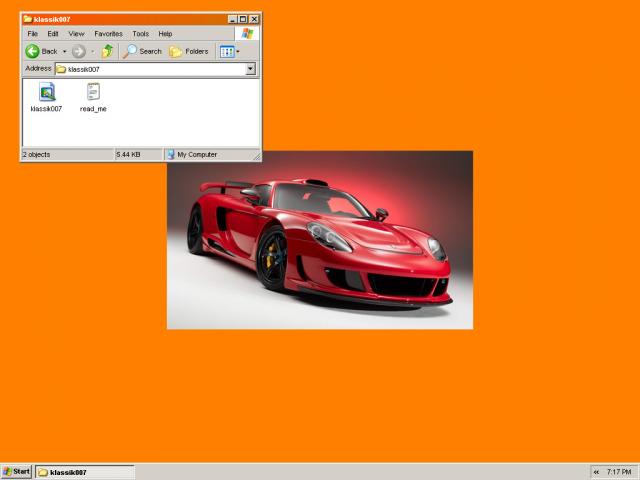This screenshot has height=480, width=640.
Task: Select the read_me text file icon
Action: pos(93,92)
